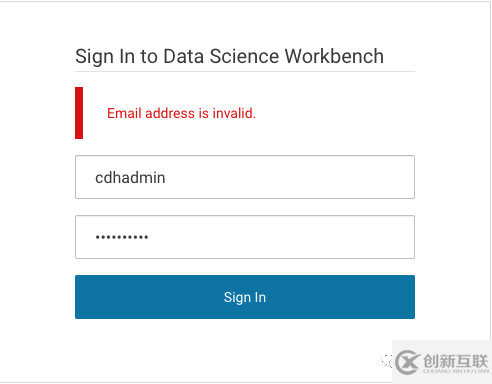Click the red error indicator bar
The height and width of the screenshot is (384, 492).
pyautogui.click(x=79, y=113)
